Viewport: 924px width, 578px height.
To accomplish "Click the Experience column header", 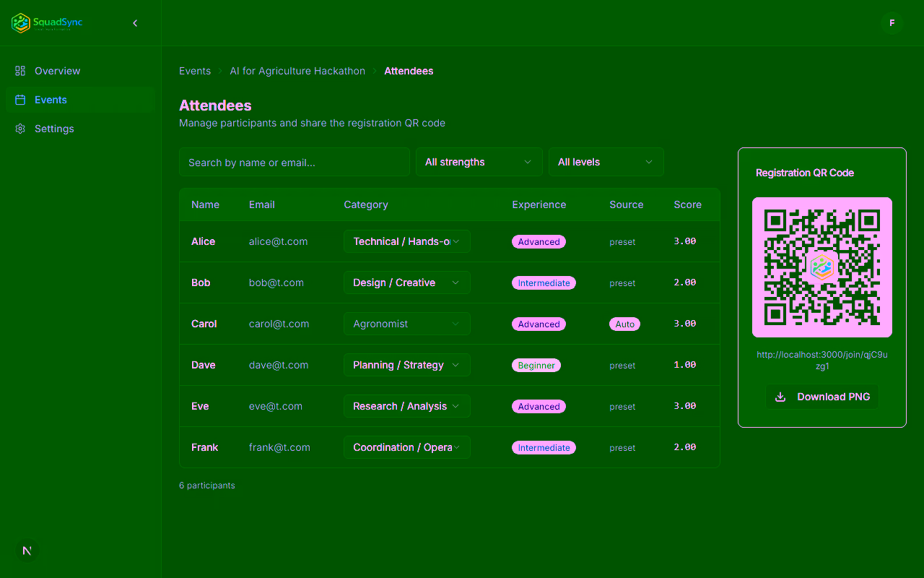I will (539, 204).
